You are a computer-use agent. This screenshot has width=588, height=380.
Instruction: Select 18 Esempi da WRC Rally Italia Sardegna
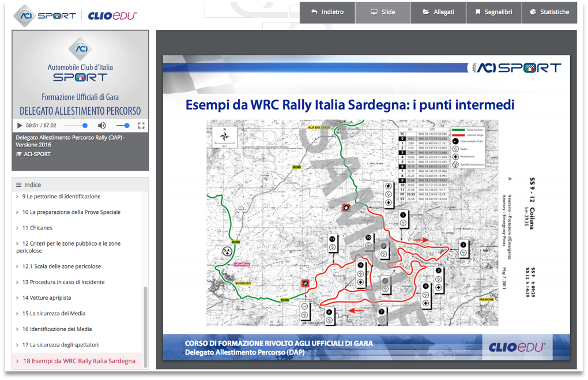[x=77, y=361]
